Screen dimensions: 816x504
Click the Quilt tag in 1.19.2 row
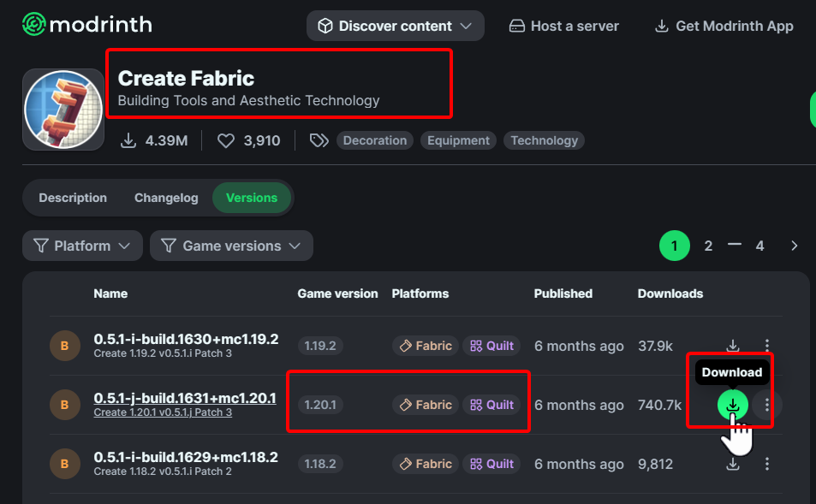[x=491, y=346]
